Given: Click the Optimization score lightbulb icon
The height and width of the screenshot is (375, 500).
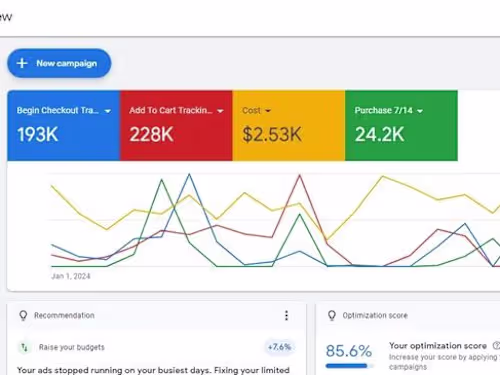Looking at the screenshot, I should point(332,315).
